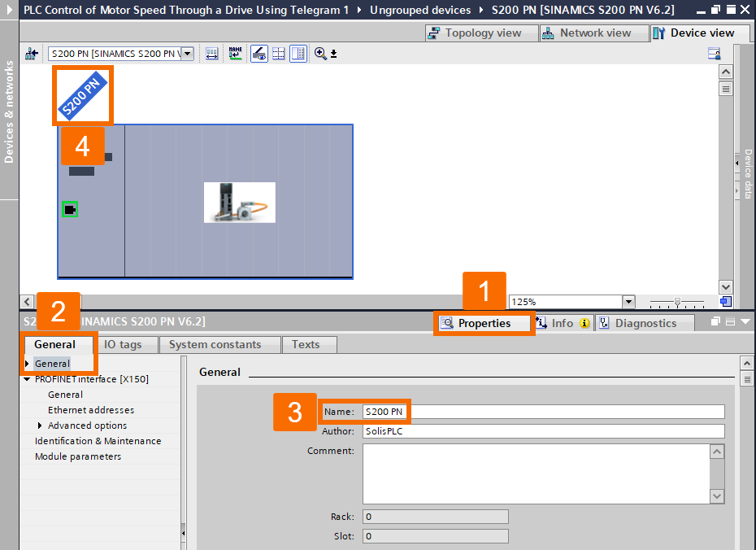This screenshot has height=550, width=756.
Task: Click the device navigation icon left of selector
Action: [x=32, y=54]
